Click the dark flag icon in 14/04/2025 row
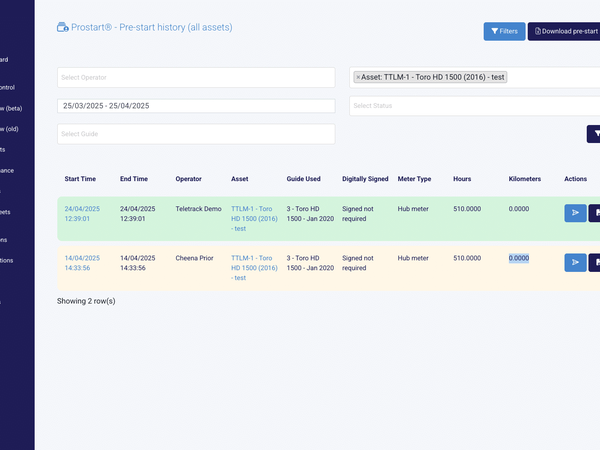The image size is (600, 450). 594,262
